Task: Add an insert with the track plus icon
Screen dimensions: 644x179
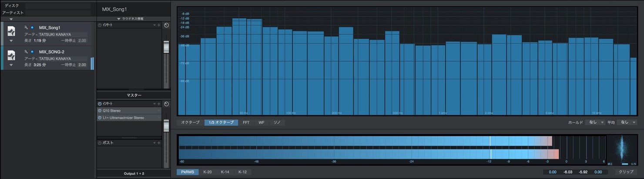Action: (x=159, y=25)
